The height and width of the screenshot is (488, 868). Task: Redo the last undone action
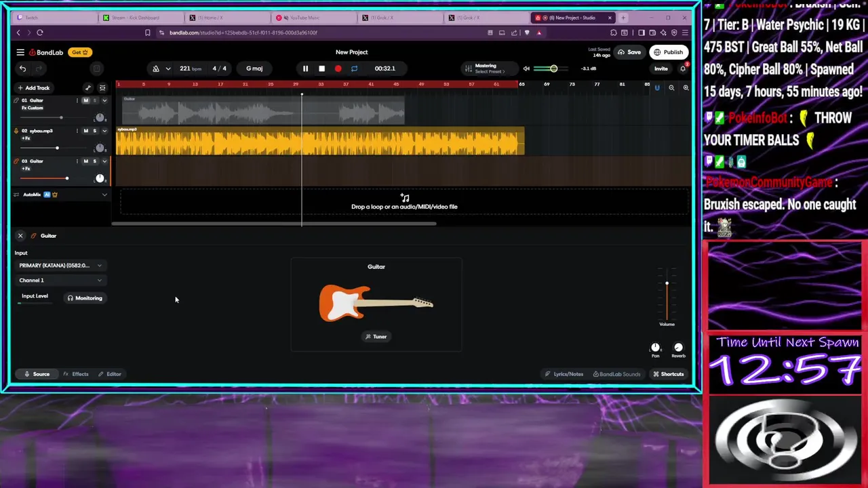click(39, 68)
